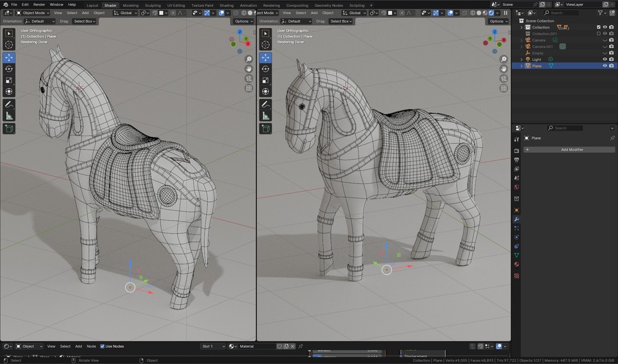Click Z axis on left viewport gizmo

point(239,32)
